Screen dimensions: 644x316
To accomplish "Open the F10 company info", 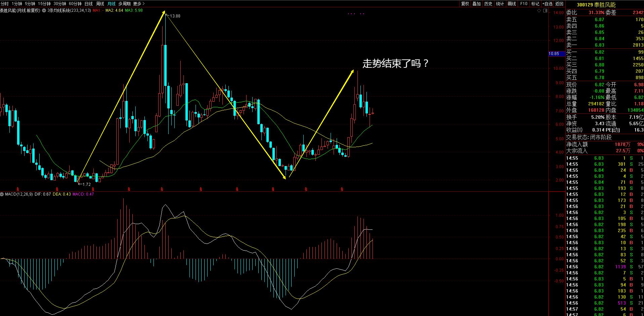I will tap(523, 4).
